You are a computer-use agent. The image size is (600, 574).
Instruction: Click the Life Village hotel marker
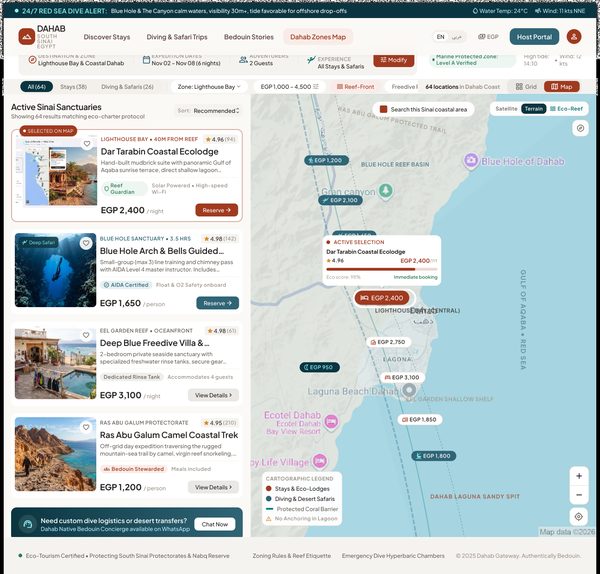[320, 461]
